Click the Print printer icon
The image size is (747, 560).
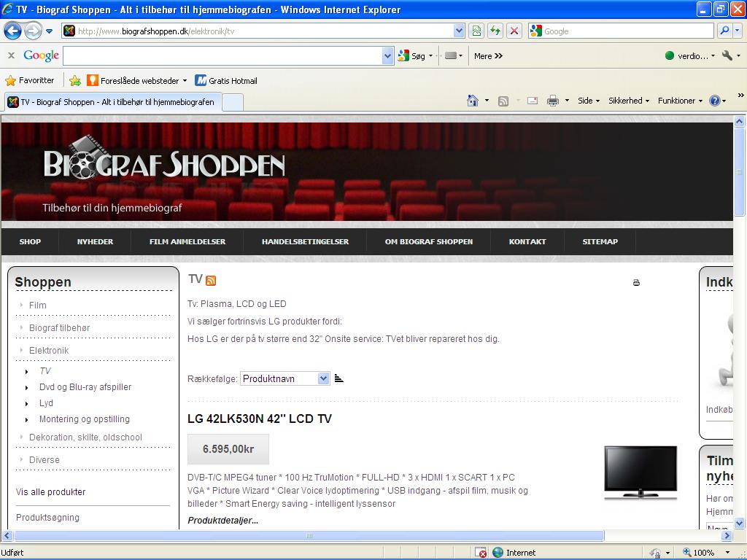click(553, 101)
